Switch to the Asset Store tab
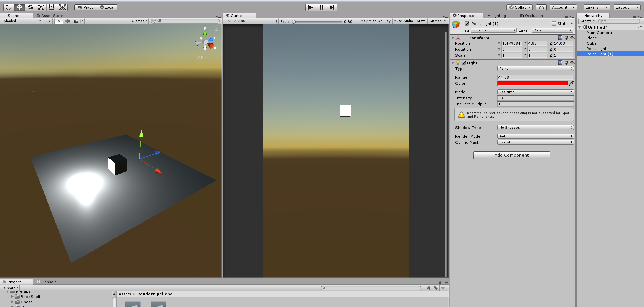This screenshot has width=644, height=307. click(50, 16)
